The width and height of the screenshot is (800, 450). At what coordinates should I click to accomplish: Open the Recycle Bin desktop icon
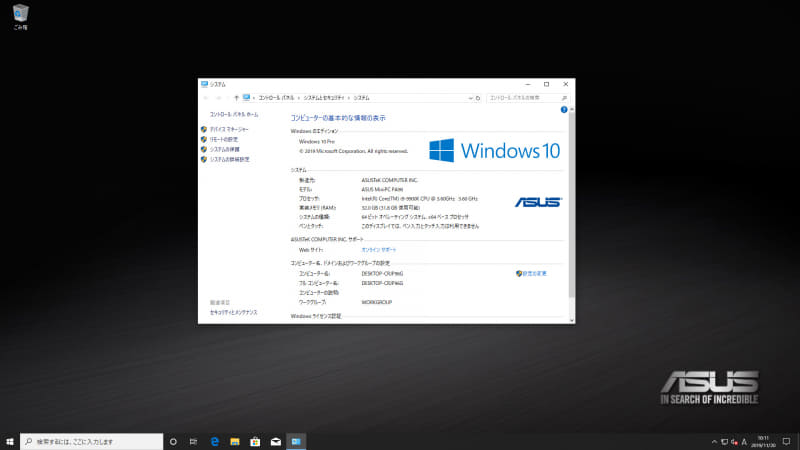coord(20,16)
